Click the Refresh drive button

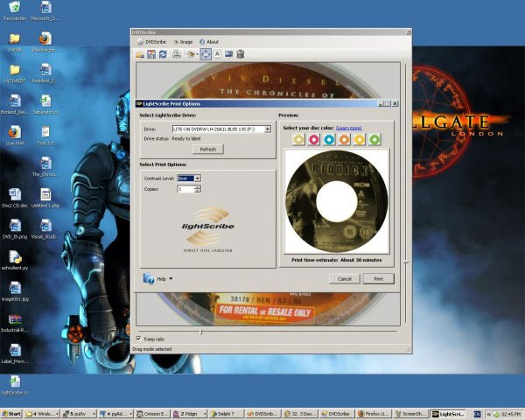[208, 150]
